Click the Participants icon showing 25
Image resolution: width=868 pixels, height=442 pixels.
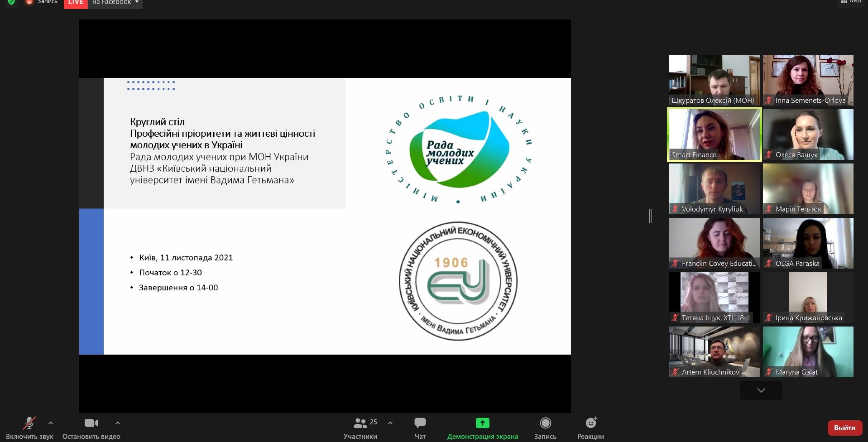(361, 423)
